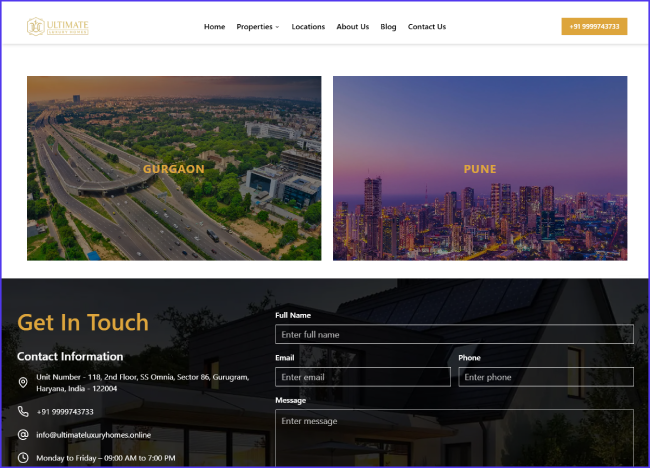
Task: Navigate to the Blog page
Action: 388,27
